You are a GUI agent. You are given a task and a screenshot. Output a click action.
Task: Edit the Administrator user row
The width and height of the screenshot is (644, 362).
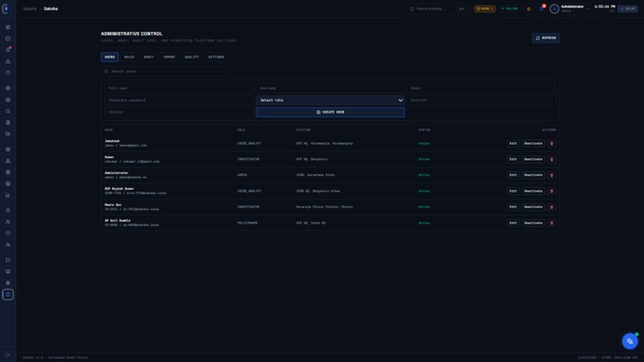(x=513, y=175)
